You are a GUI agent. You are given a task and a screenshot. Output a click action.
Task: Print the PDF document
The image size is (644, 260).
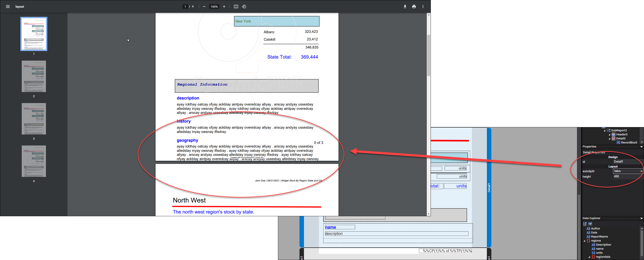414,7
